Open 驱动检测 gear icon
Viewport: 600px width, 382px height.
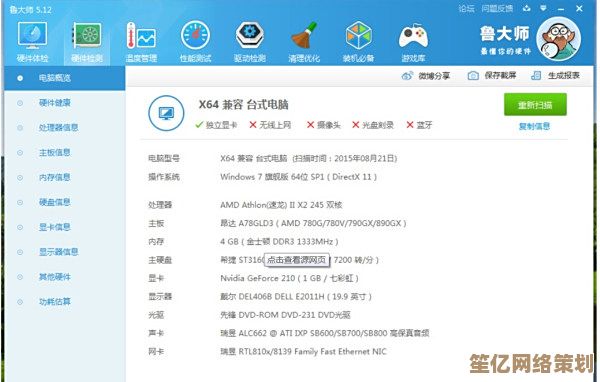click(250, 42)
